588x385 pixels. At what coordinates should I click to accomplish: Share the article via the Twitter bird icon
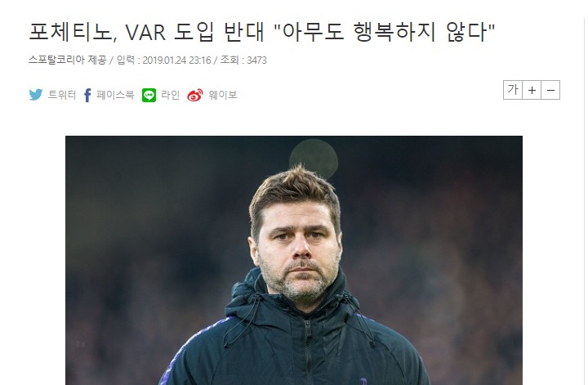coord(36,95)
